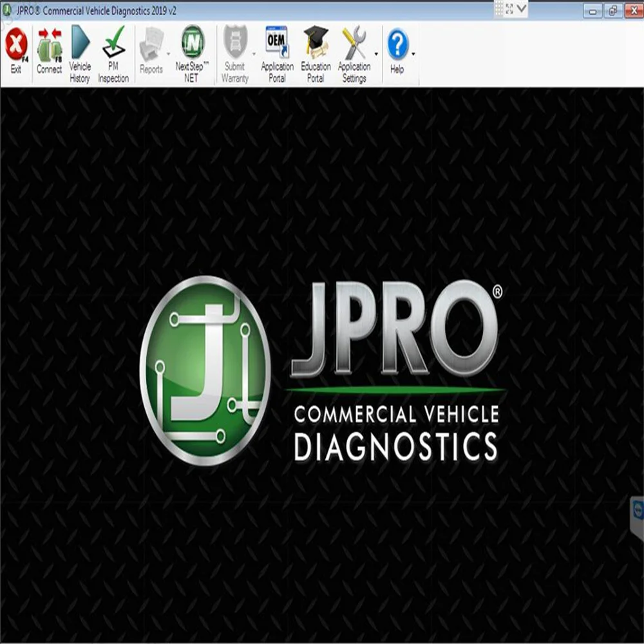644x644 pixels.
Task: Expand the Help dropdown arrow
Action: [x=413, y=54]
